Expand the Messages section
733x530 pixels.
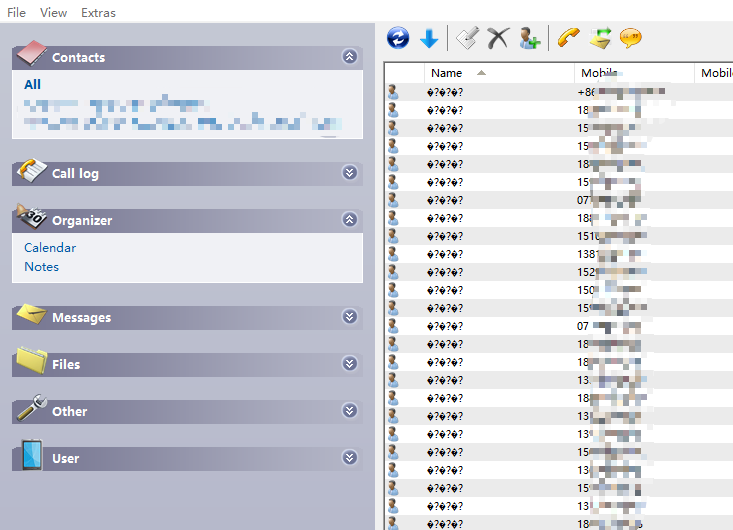click(349, 317)
